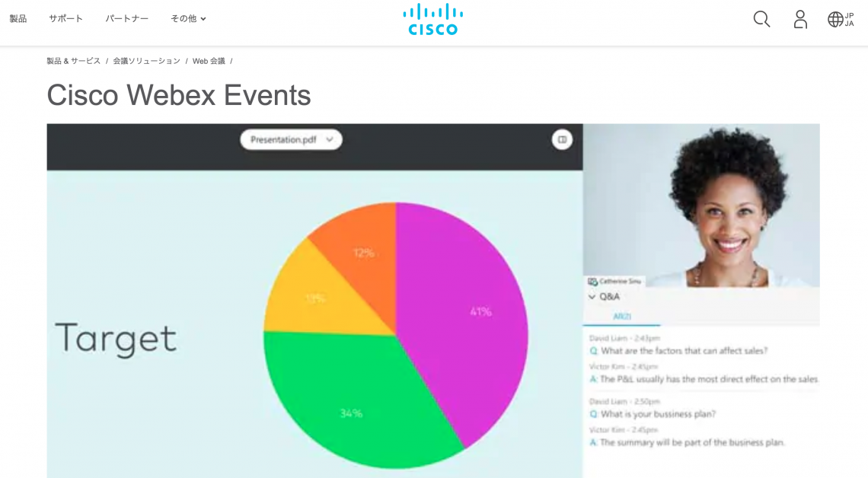The width and height of the screenshot is (868, 478).
Task: Open the Presentation.pdf dropdown
Action: pyautogui.click(x=291, y=139)
